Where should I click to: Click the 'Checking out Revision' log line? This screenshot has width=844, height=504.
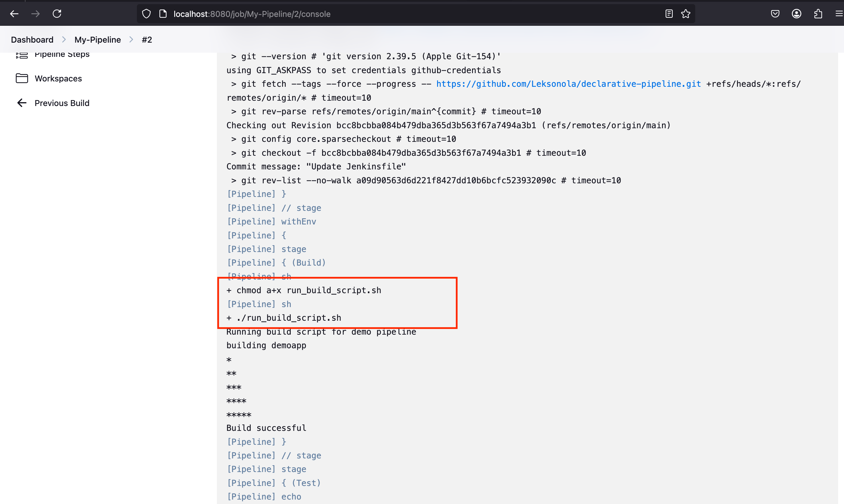[x=448, y=125]
